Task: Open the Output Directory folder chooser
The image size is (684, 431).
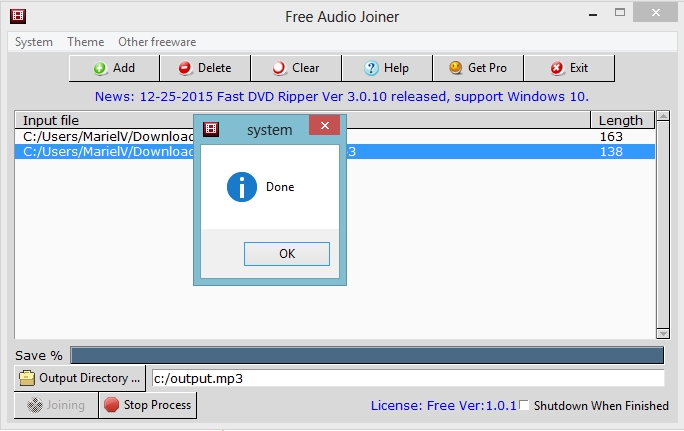Action: point(80,378)
